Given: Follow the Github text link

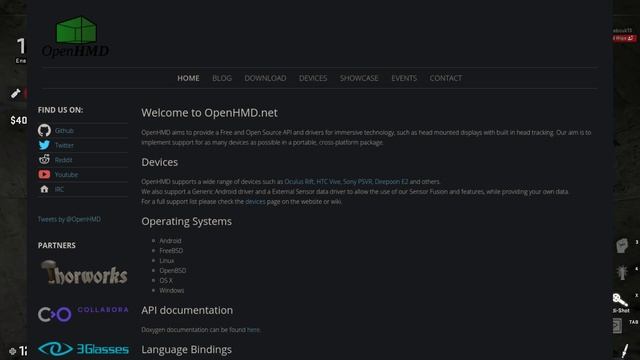Looking at the screenshot, I should click(64, 131).
